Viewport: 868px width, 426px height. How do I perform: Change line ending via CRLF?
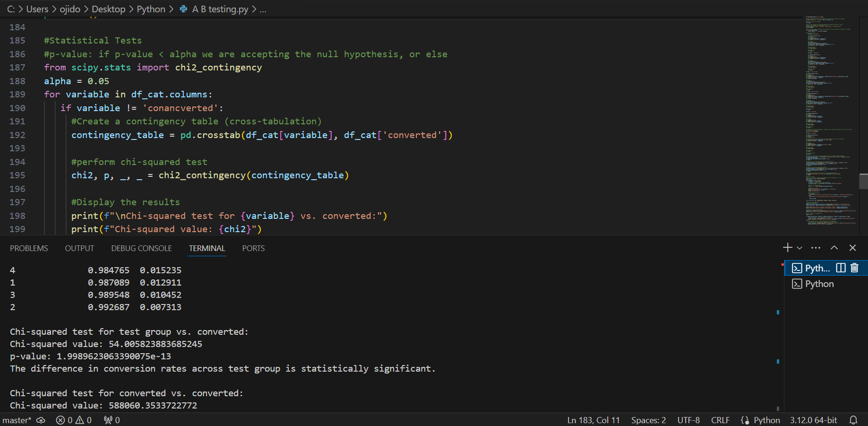pos(720,420)
